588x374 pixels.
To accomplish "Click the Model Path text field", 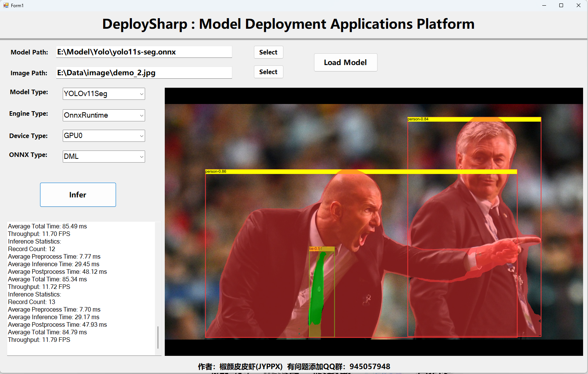I will click(144, 52).
